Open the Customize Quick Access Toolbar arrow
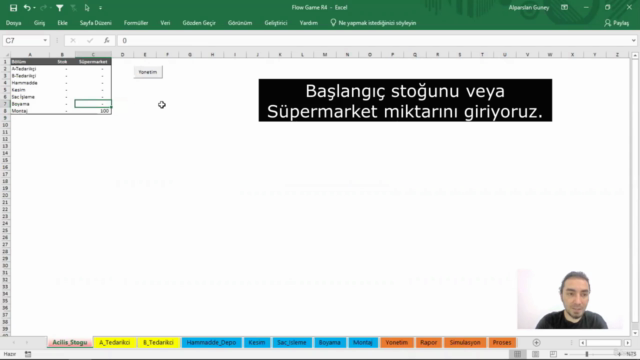Image resolution: width=640 pixels, height=360 pixels. pos(100,8)
